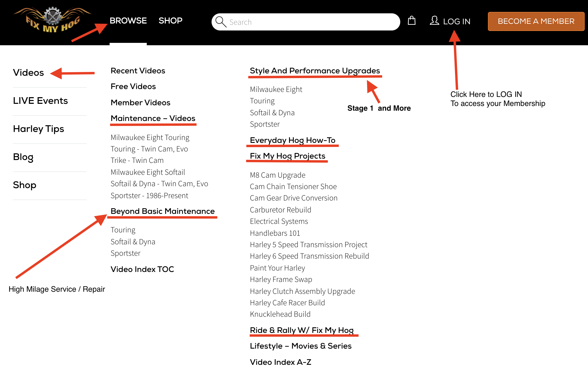
Task: Open the shopping bag cart icon
Action: click(x=412, y=20)
